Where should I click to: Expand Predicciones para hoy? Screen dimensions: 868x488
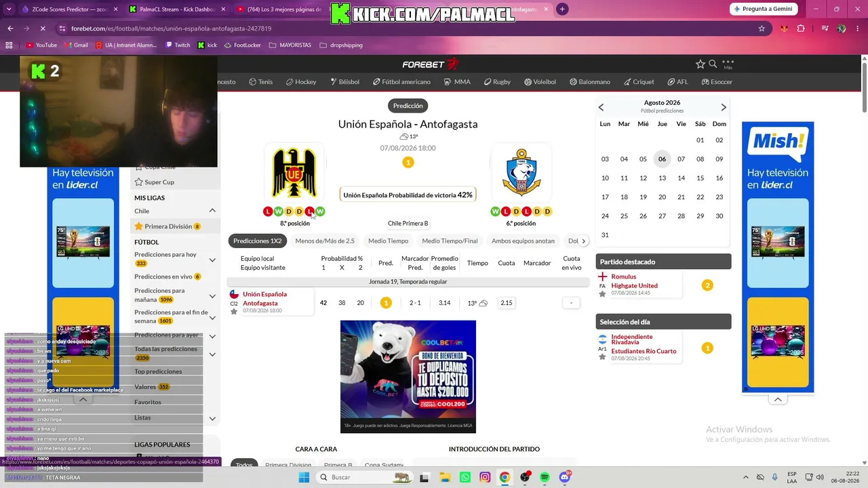coord(212,260)
